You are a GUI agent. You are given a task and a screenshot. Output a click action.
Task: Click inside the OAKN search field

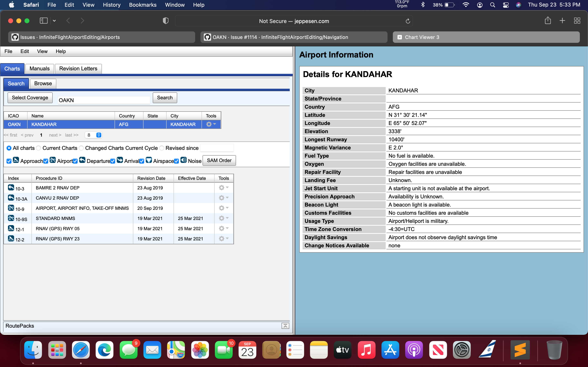[104, 100]
